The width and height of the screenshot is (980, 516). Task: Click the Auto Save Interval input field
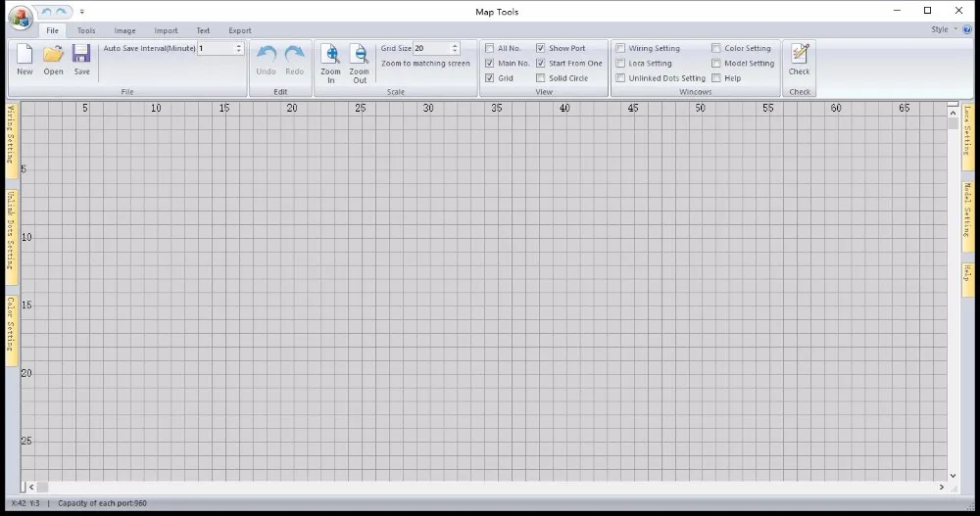(216, 48)
